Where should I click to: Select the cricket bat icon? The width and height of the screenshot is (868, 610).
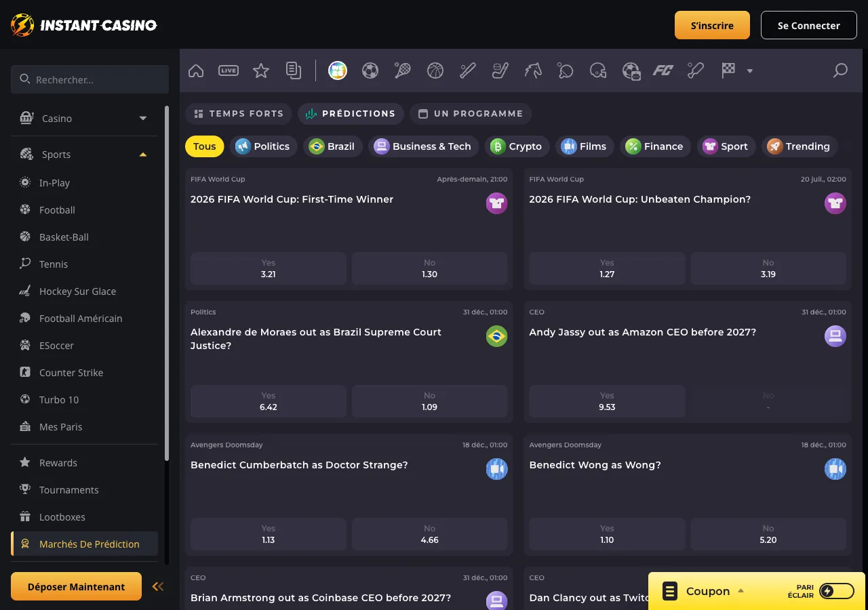pos(696,70)
